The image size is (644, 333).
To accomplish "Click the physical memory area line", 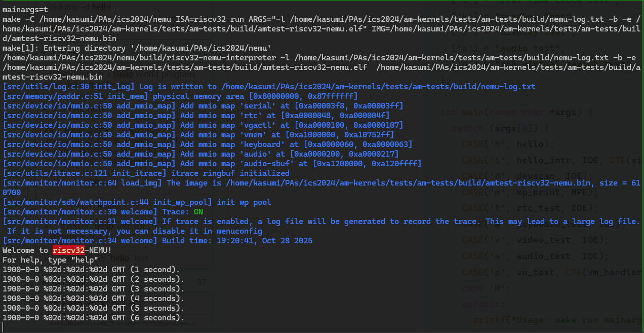I will tap(180, 96).
